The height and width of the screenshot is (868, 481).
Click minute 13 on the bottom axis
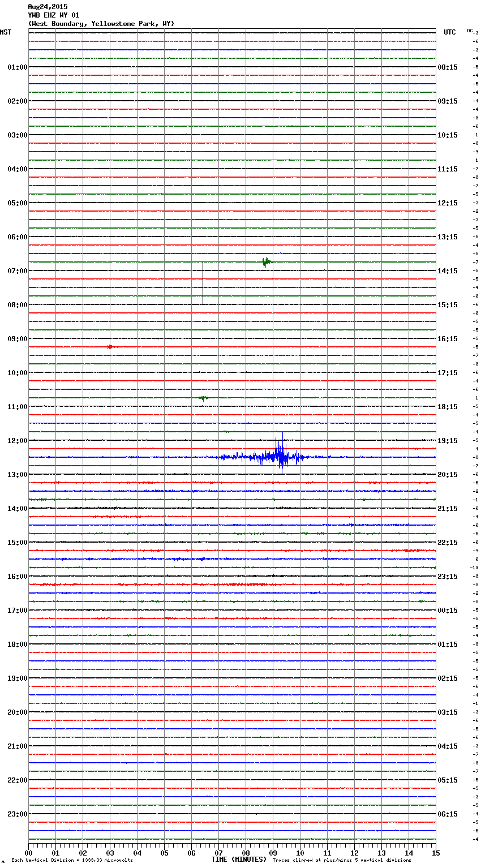click(381, 853)
